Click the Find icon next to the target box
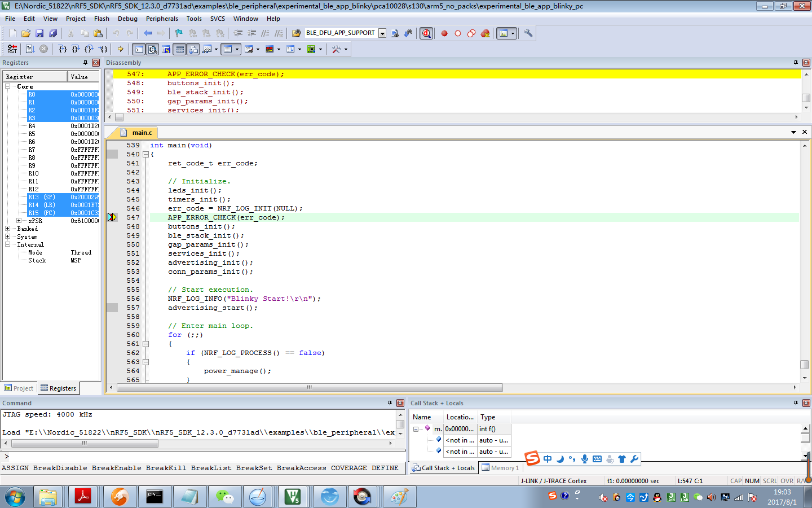Viewport: 812px width, 508px height. click(395, 33)
